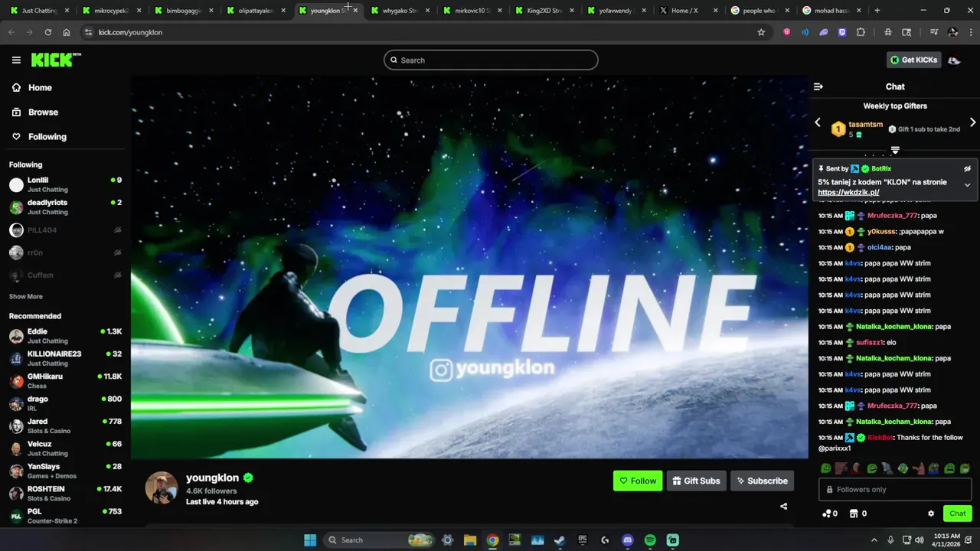The height and width of the screenshot is (551, 980).
Task: Collapse the chat panel icon
Action: coord(818,86)
